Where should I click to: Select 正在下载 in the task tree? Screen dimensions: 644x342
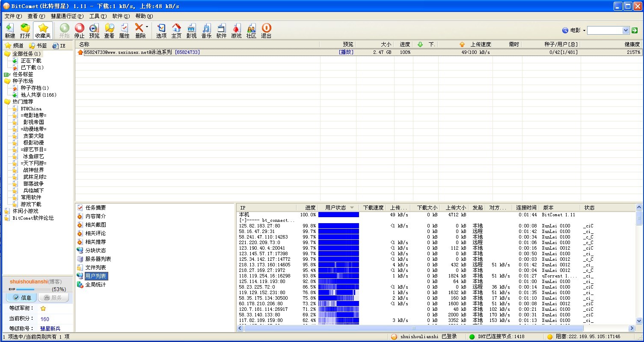[x=31, y=61]
